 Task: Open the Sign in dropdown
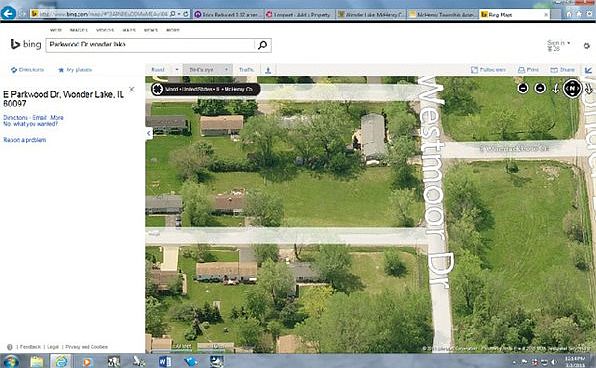(558, 43)
